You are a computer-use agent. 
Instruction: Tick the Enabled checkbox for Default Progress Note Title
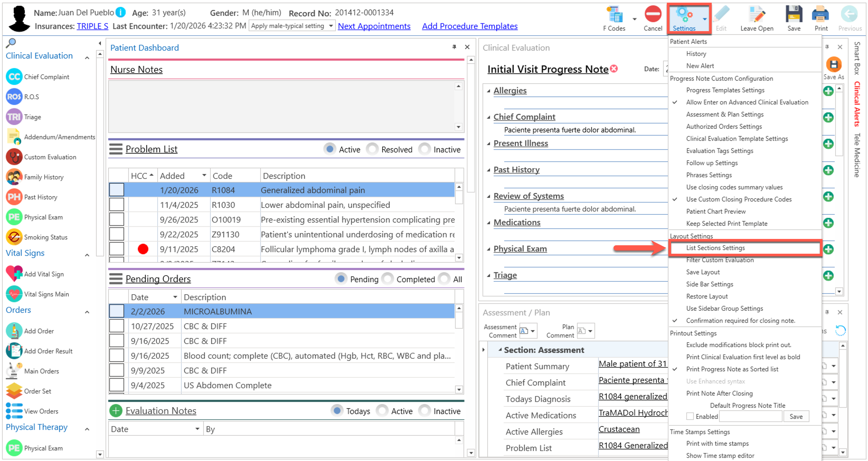pos(690,416)
